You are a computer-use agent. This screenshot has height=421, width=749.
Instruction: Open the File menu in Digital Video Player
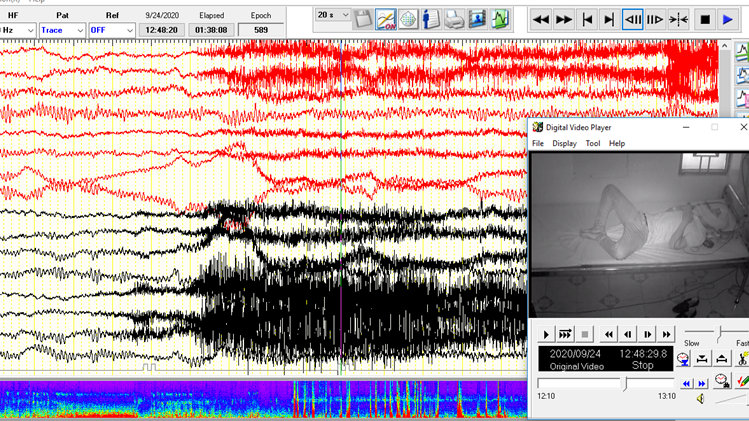pyautogui.click(x=538, y=143)
